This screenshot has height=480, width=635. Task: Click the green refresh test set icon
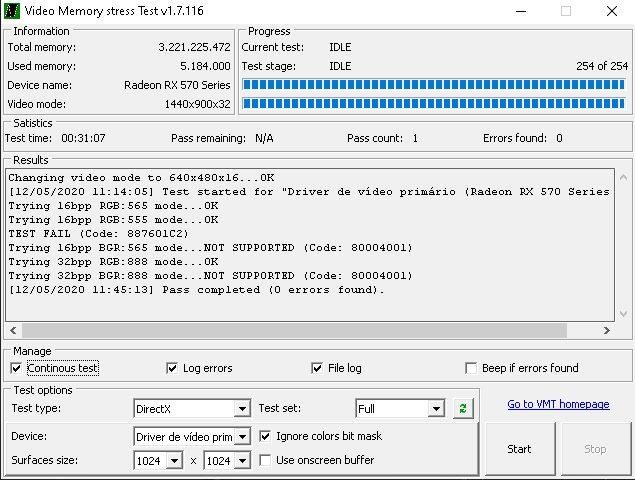pos(463,408)
